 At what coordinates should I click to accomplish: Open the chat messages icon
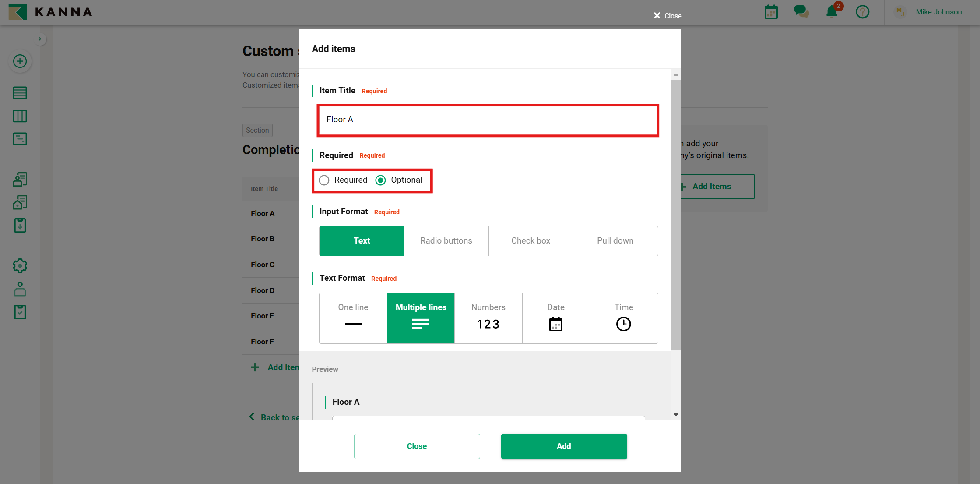tap(801, 12)
